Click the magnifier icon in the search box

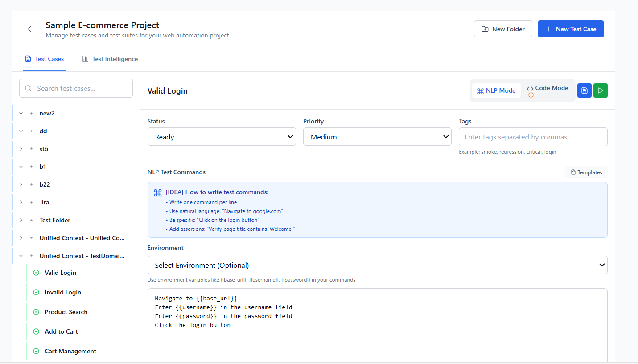tap(28, 88)
